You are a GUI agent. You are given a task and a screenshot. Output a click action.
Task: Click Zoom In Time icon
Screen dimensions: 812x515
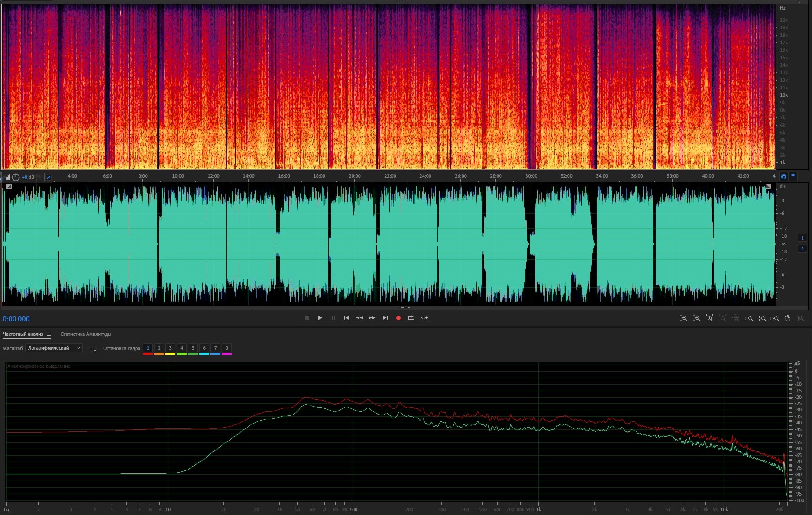(x=709, y=318)
